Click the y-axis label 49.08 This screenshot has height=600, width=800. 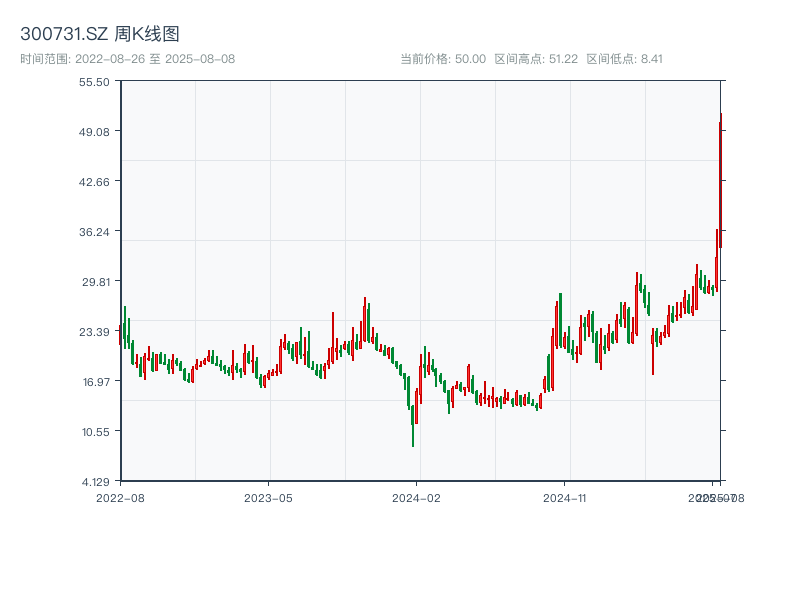tap(94, 132)
